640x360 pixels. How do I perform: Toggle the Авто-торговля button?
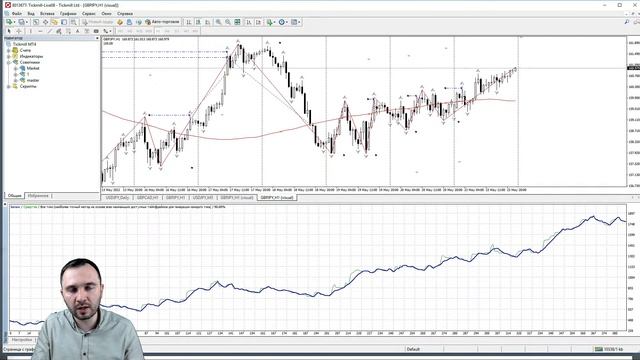(x=163, y=22)
